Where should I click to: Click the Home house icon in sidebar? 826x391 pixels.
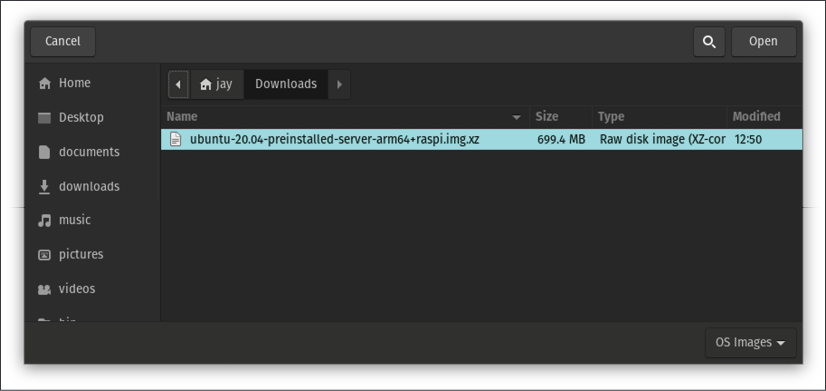tap(45, 83)
